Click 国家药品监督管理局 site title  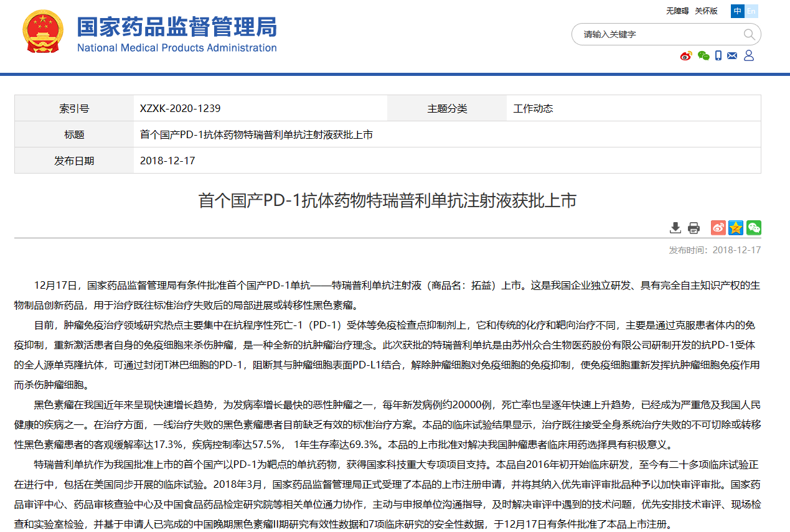[x=177, y=27]
